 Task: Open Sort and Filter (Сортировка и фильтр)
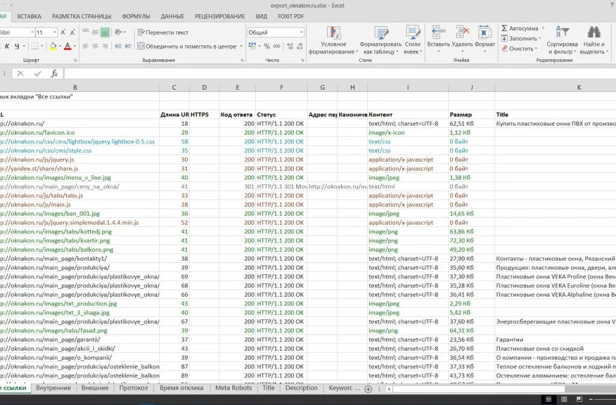coord(562,41)
